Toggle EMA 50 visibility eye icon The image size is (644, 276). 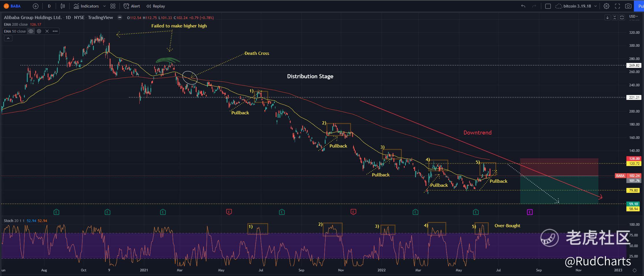(x=31, y=31)
